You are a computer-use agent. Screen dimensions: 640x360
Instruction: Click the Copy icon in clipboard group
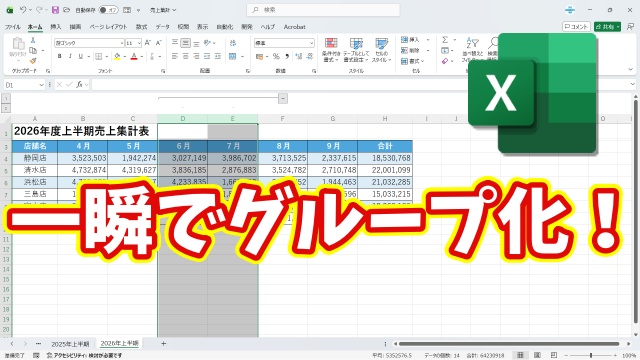coord(33,51)
